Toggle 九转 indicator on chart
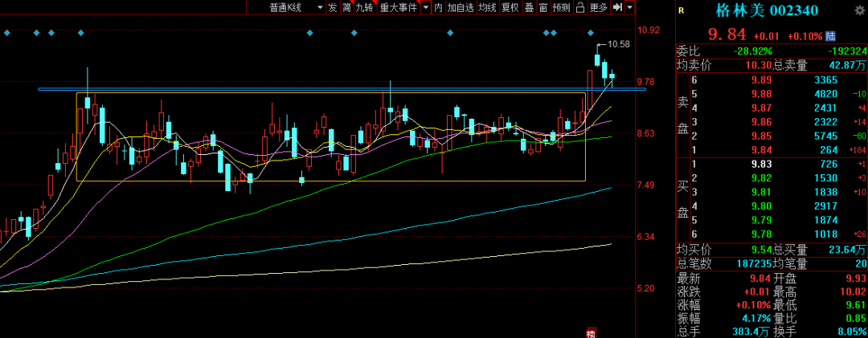The height and width of the screenshot is (338, 868). click(x=364, y=7)
